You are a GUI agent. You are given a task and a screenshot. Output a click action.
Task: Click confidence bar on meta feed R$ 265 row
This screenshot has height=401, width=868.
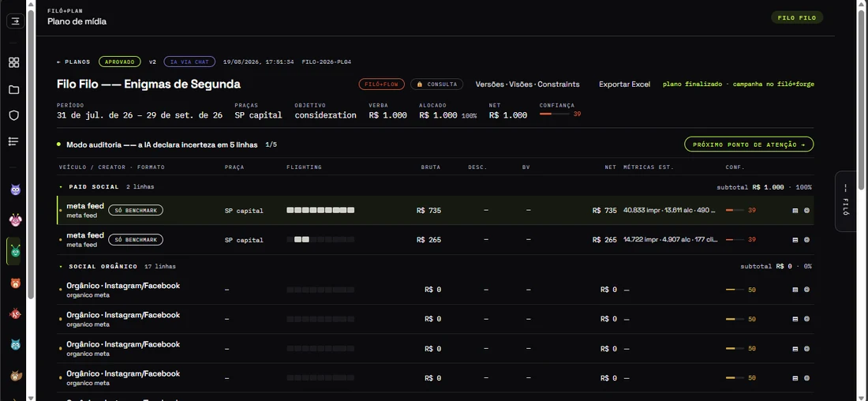pos(735,240)
